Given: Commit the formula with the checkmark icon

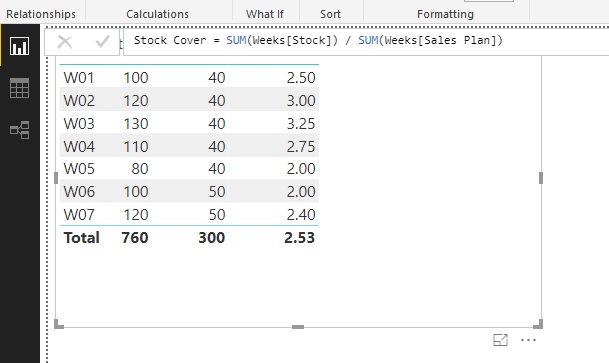Looking at the screenshot, I should [103, 42].
